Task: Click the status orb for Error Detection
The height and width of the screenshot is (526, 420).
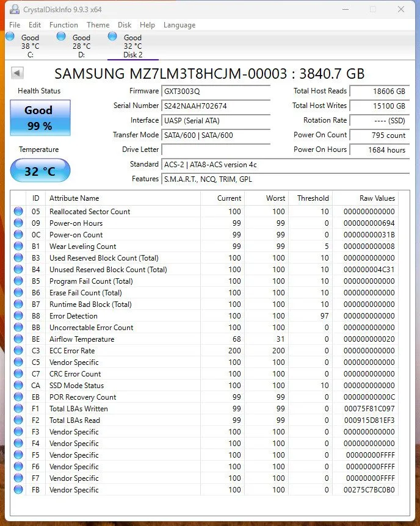Action: [x=18, y=315]
